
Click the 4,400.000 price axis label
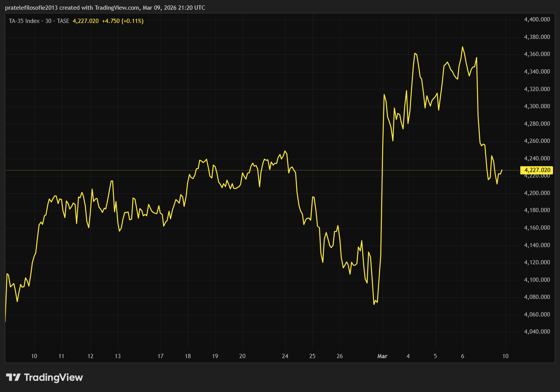tap(537, 19)
